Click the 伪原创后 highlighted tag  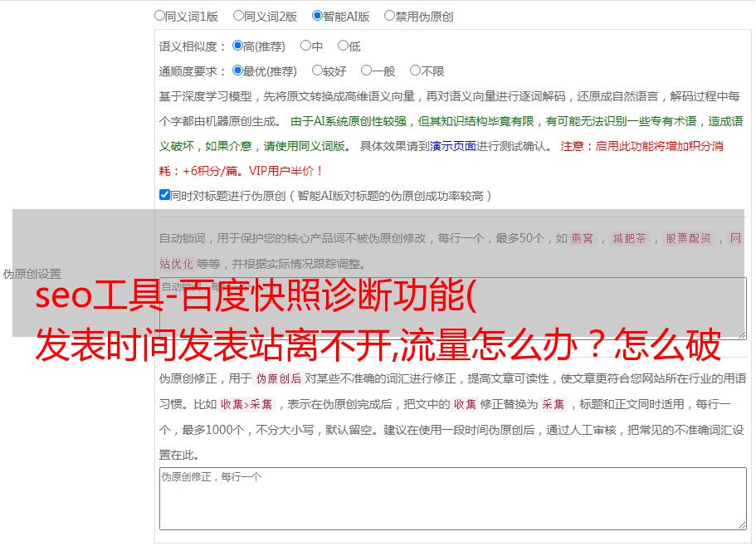coord(279,378)
